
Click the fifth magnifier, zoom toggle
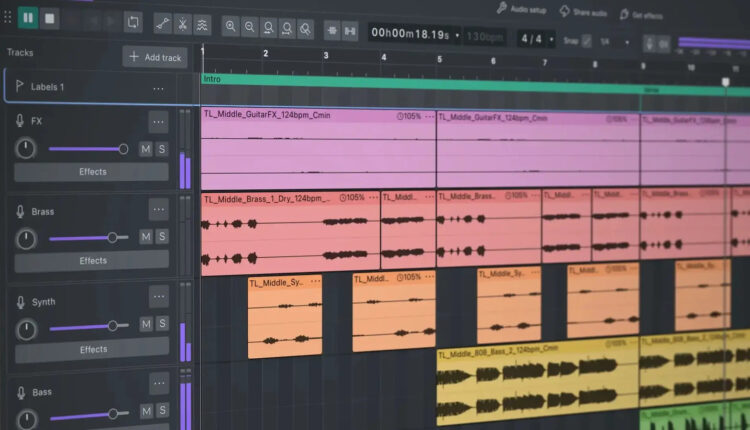pos(305,29)
